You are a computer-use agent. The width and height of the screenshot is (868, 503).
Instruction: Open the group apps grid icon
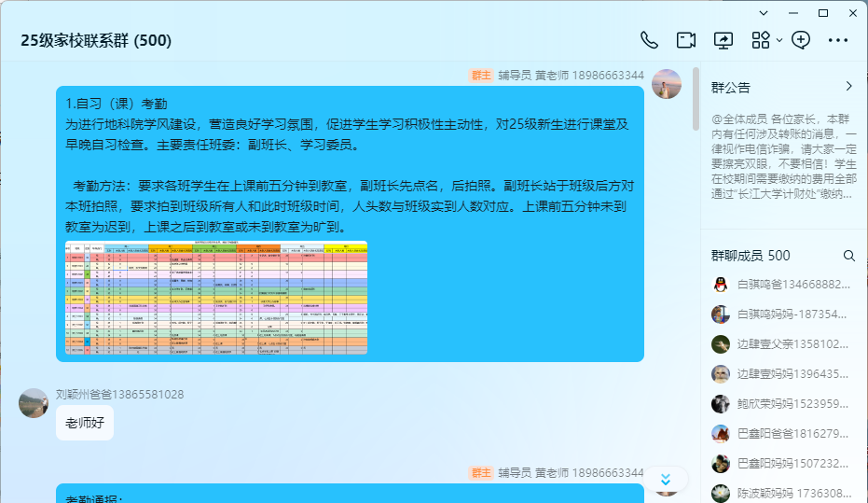point(761,40)
